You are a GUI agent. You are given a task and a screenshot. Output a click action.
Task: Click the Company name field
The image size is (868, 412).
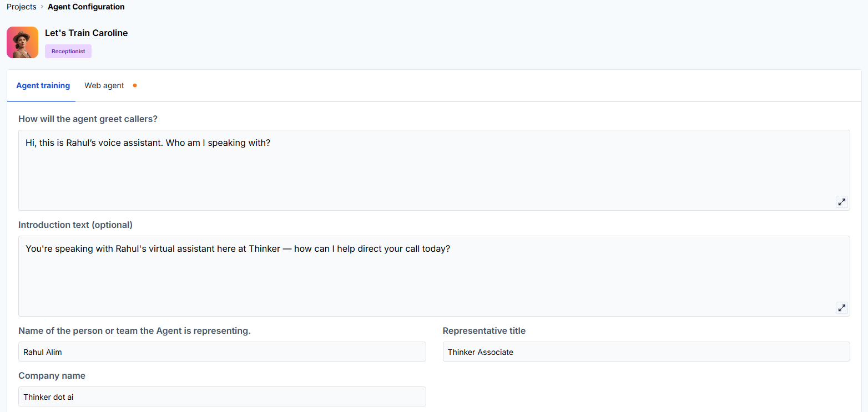click(222, 396)
